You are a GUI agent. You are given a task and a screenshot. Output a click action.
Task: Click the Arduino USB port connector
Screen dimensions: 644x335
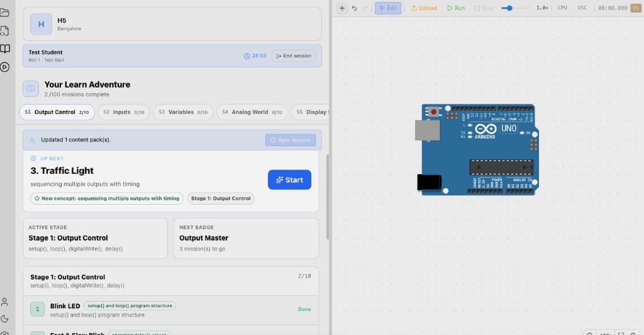click(427, 130)
